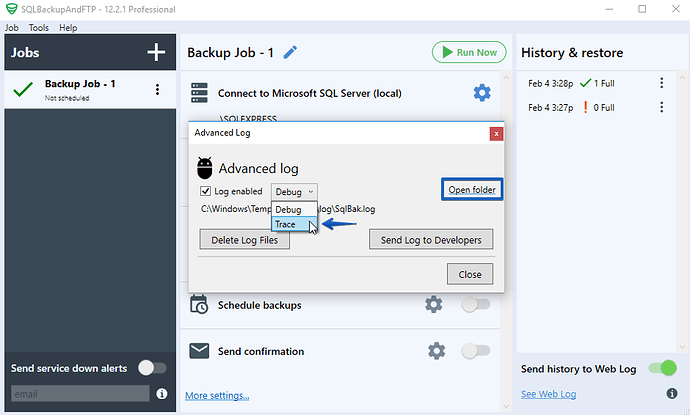Open menu for Feb 4 3:28p history entry
This screenshot has height=415, width=690.
(x=661, y=83)
